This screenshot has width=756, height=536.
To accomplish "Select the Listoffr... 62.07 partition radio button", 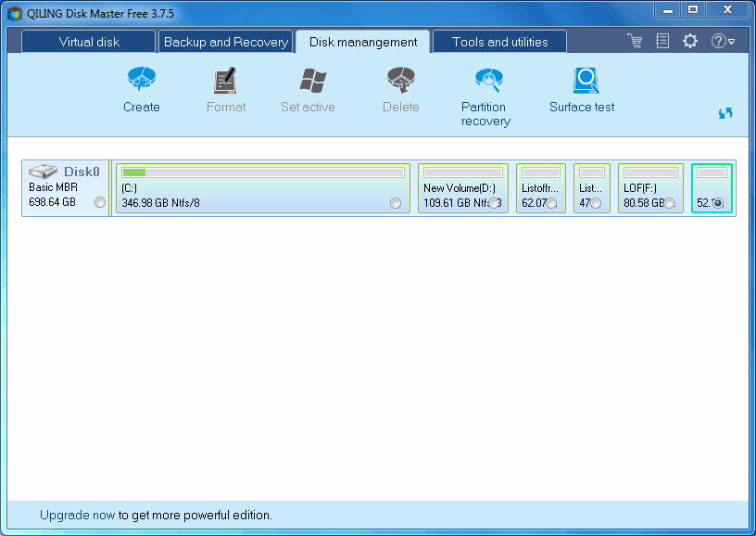I will tap(551, 203).
